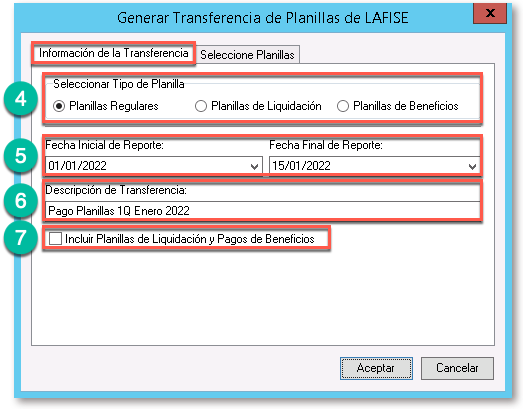Enable Incluir Planillas de Liquidación y Pagos checkbox
This screenshot has height=409, width=523.
55,239
